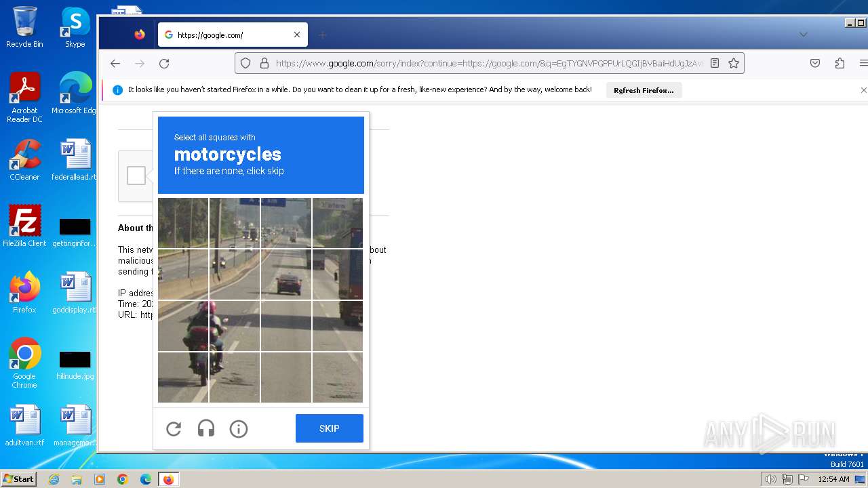Open Action Center flag icon
Screen dimensions: 868x488
pyautogui.click(x=804, y=479)
